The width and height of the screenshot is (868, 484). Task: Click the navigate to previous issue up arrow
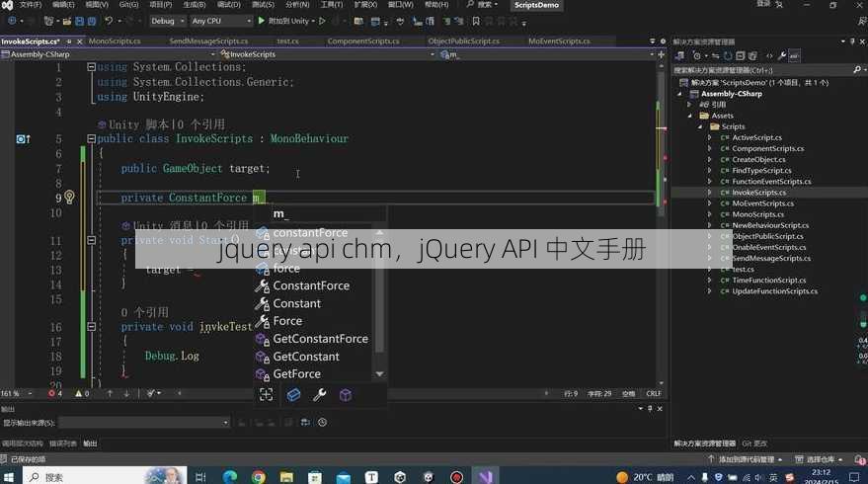click(x=110, y=393)
